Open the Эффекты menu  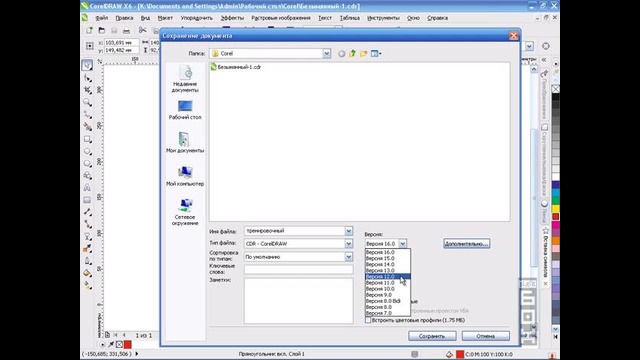coord(232,18)
